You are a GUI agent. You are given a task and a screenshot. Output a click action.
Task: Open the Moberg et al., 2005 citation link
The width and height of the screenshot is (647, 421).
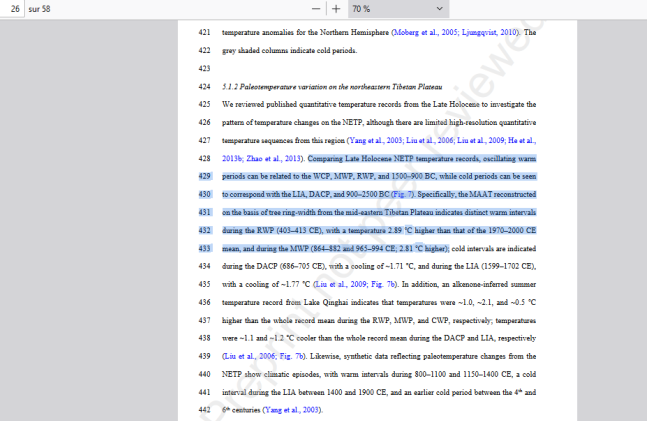tap(425, 32)
